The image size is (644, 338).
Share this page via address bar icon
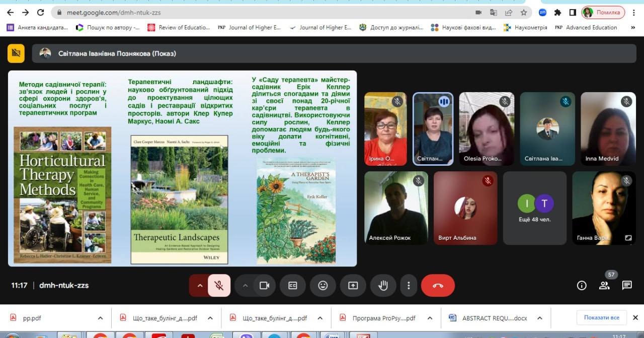[509, 13]
